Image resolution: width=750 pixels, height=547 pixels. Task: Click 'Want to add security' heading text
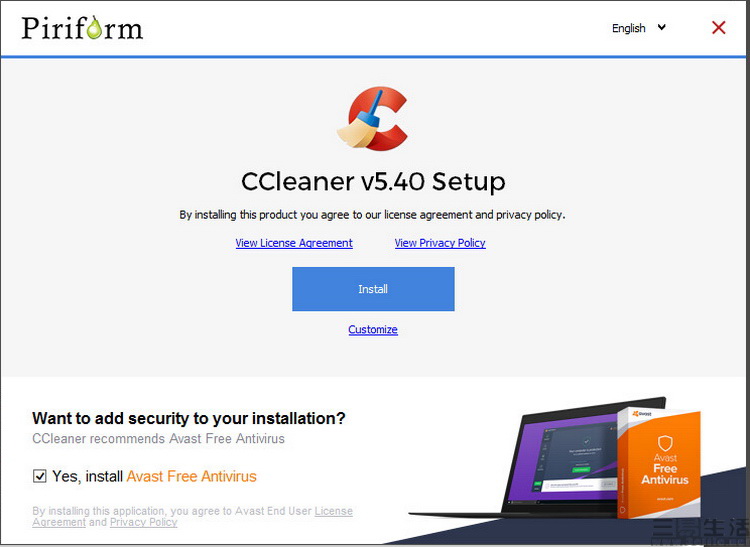188,418
